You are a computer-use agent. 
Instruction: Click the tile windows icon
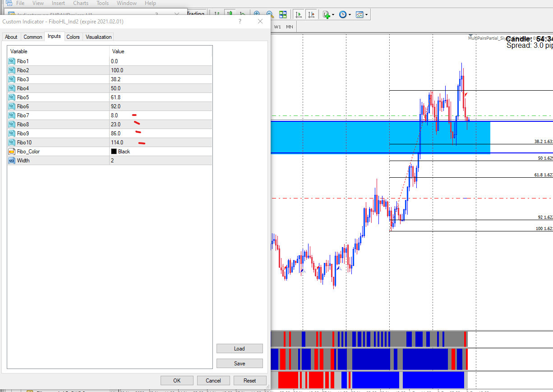pos(283,14)
